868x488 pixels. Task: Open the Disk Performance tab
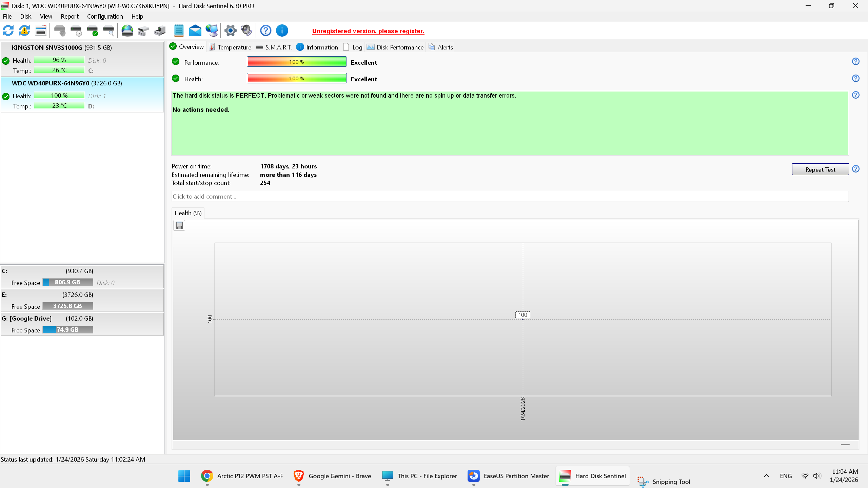click(x=395, y=47)
